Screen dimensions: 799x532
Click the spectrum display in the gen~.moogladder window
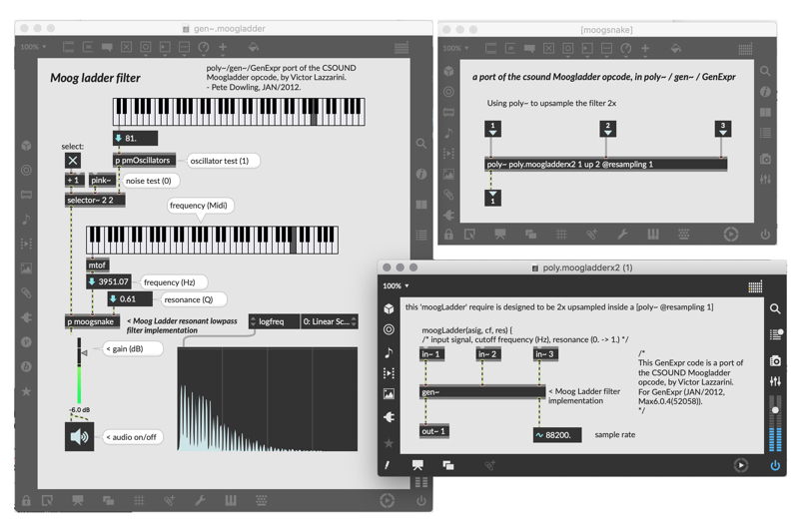(x=268, y=399)
